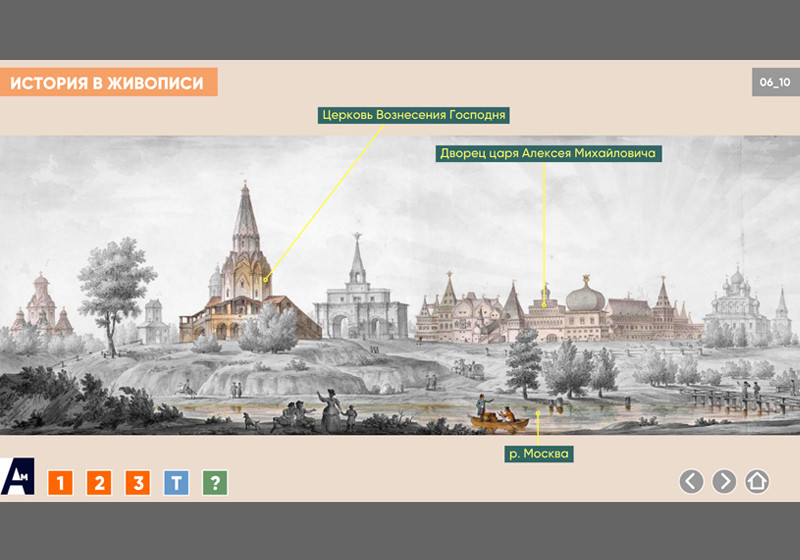The width and height of the screenshot is (800, 560).
Task: Go to the previous slide arrow
Action: tap(691, 481)
